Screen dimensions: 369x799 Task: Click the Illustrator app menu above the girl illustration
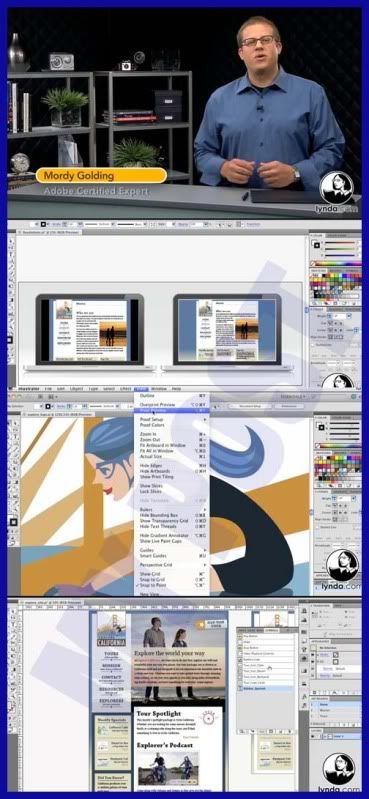click(x=30, y=389)
